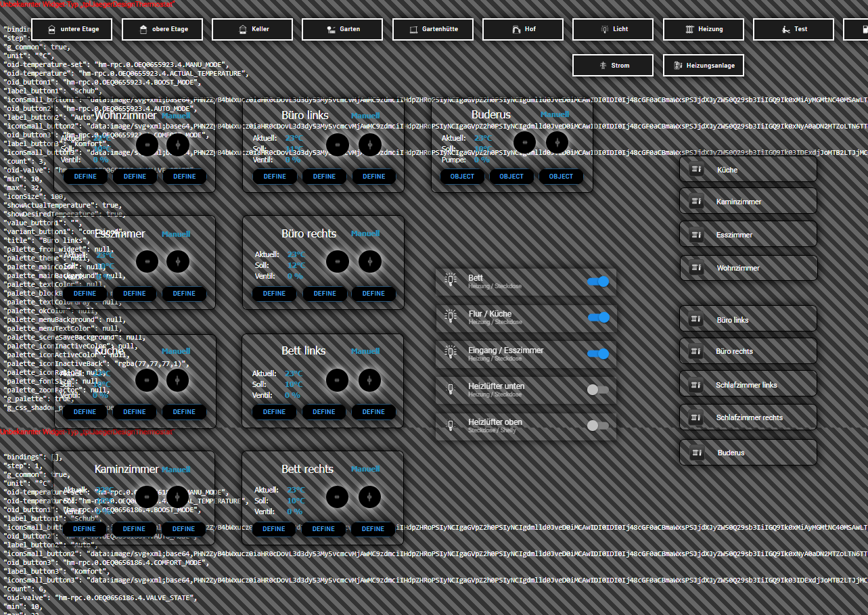
Task: Open the Heizung view
Action: click(x=703, y=30)
